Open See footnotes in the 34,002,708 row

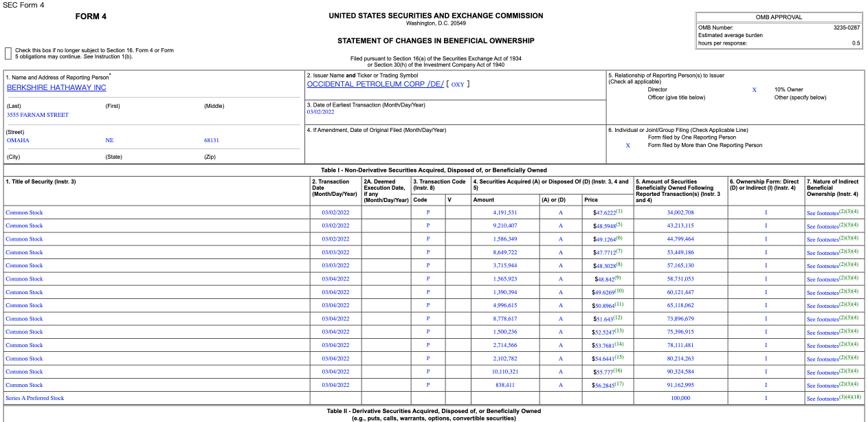tap(823, 213)
